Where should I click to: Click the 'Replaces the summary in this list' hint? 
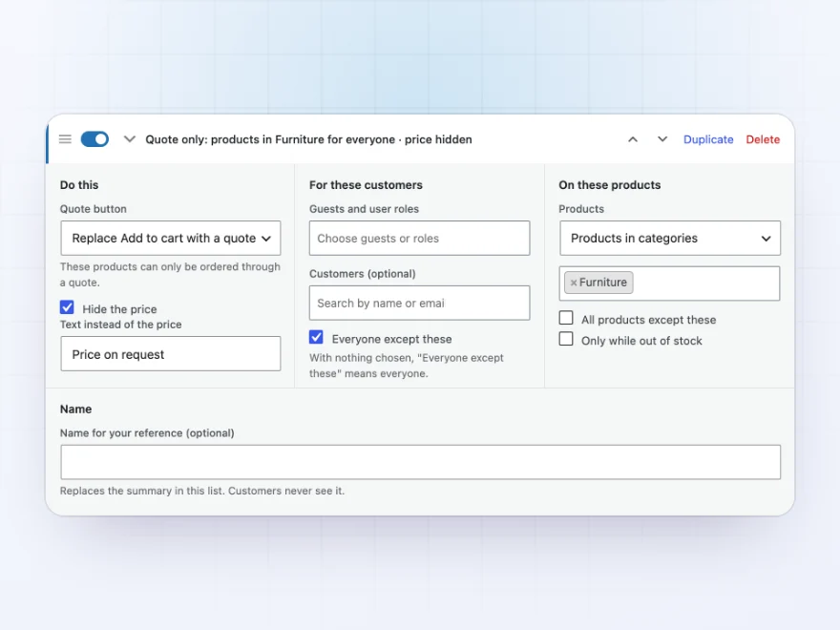(202, 491)
